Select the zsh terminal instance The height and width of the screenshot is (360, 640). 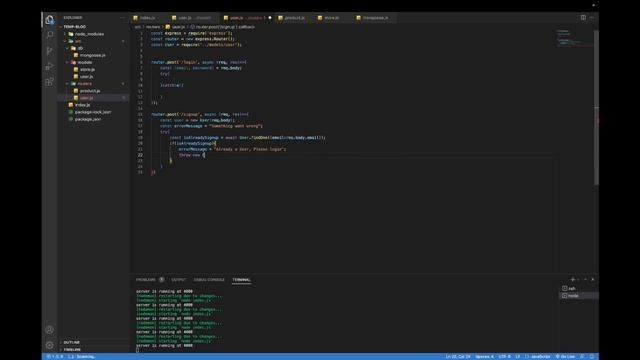tap(578, 289)
